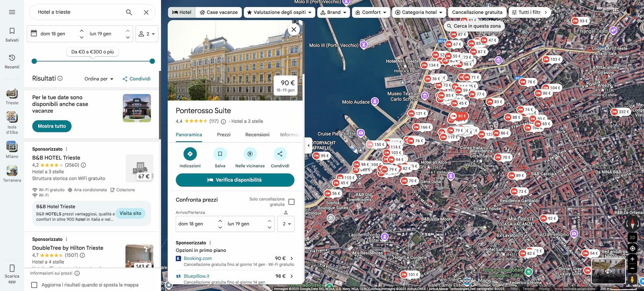Switch to the Prezzi tab
This screenshot has height=291, width=644.
(223, 135)
